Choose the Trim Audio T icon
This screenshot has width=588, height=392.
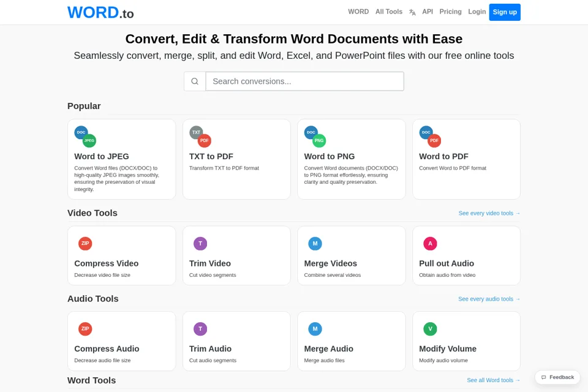point(200,329)
